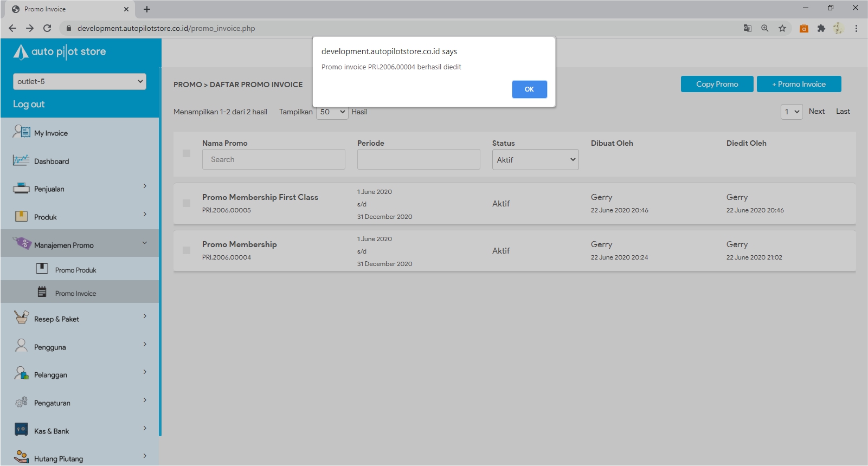
Task: Click the Resep & Paket mortar icon
Action: [21, 318]
